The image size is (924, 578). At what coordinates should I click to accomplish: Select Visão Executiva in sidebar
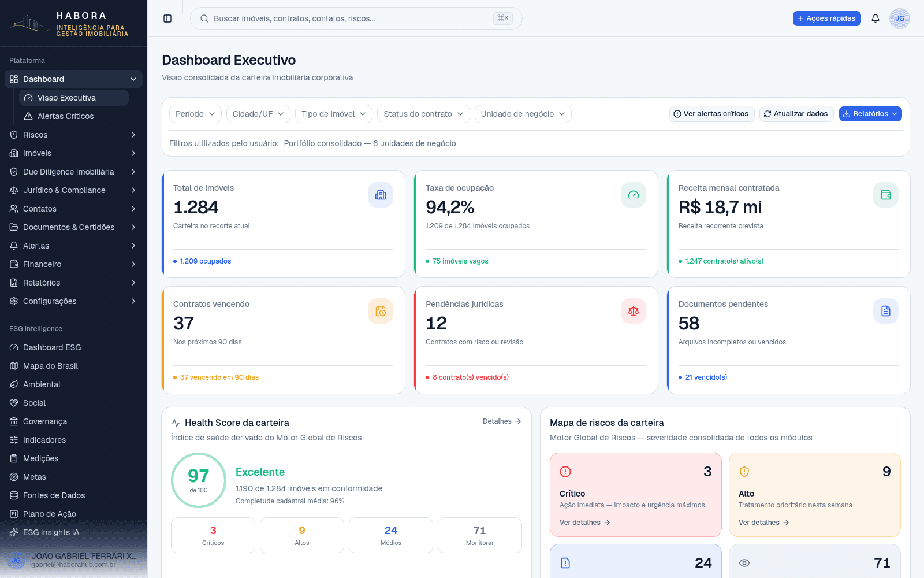(x=74, y=98)
